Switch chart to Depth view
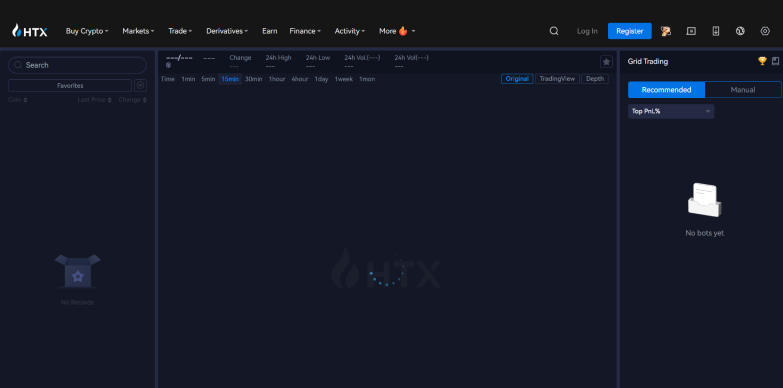 [x=595, y=79]
